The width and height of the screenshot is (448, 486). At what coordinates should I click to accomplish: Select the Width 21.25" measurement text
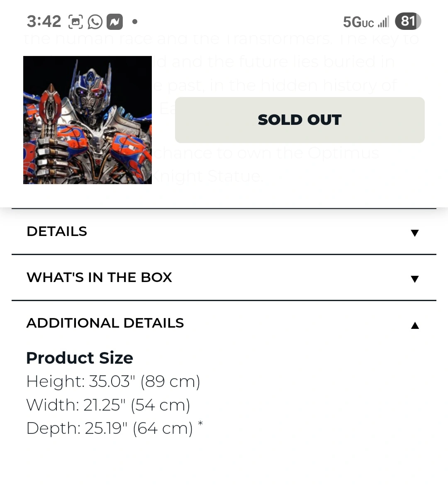pos(108,405)
